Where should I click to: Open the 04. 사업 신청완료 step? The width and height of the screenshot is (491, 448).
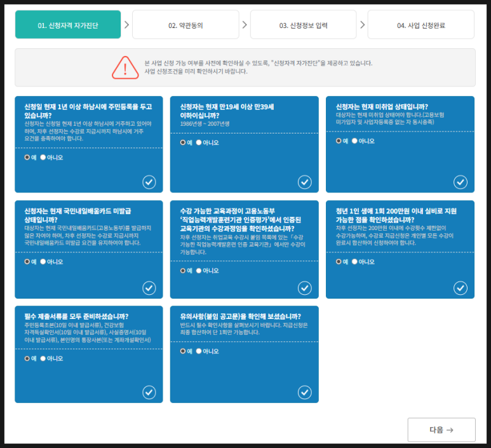[420, 25]
